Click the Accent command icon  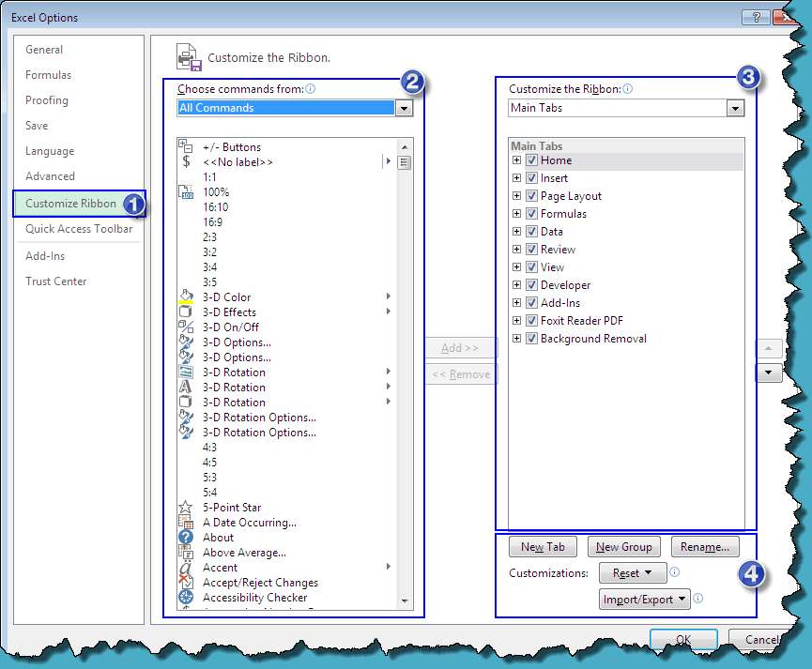185,567
